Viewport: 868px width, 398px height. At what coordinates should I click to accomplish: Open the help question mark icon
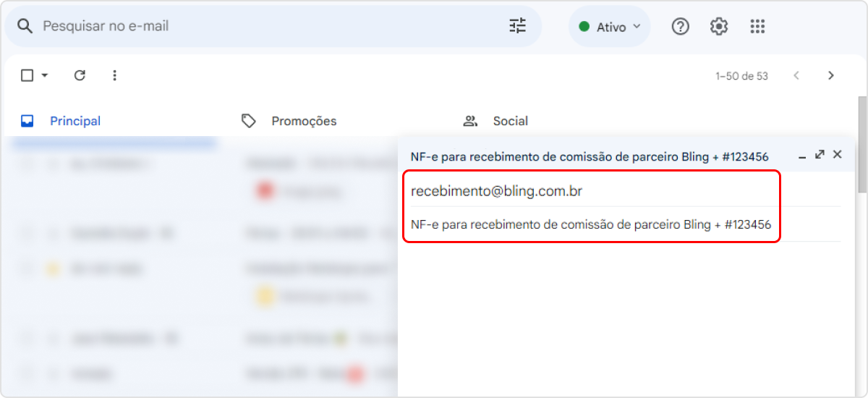tap(680, 27)
